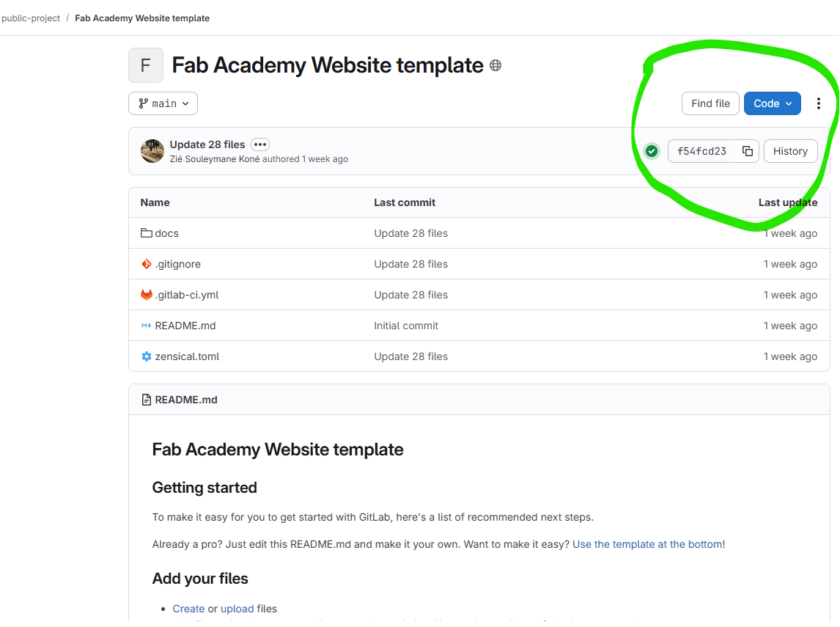Select Fab Academy Website template breadcrumb
Viewport: 840px width, 627px height.
(x=142, y=18)
